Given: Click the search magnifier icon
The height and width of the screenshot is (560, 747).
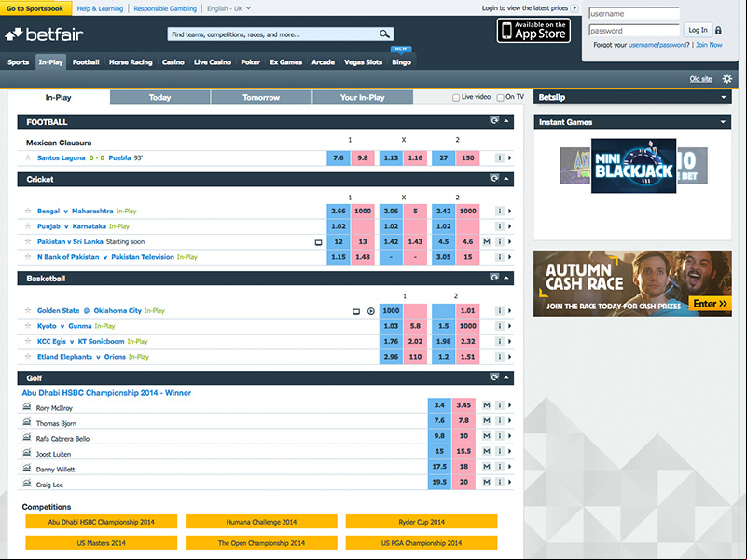Looking at the screenshot, I should (x=384, y=34).
